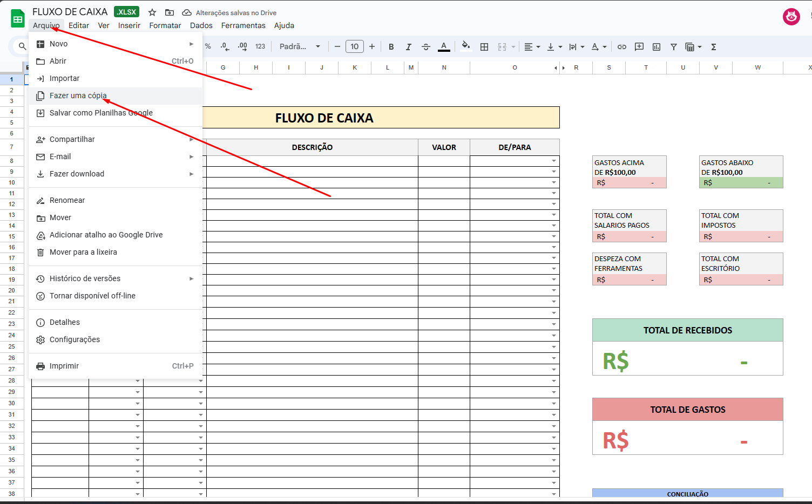Viewport: 812px width, 504px height.
Task: Toggle strikethrough formatting
Action: tap(426, 47)
